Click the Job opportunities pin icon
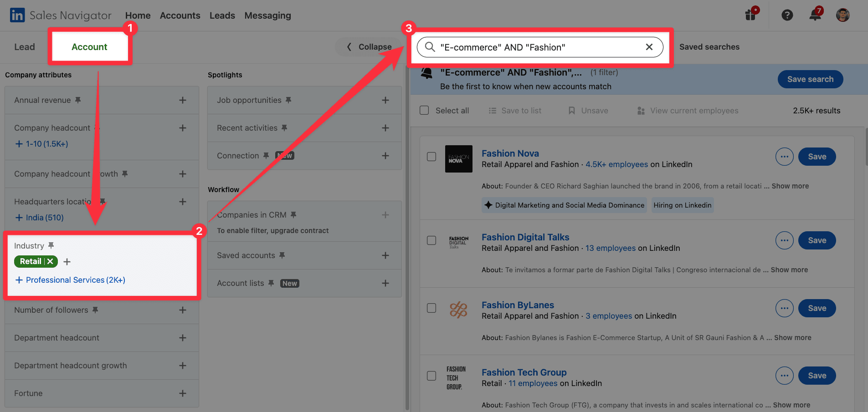 [288, 100]
